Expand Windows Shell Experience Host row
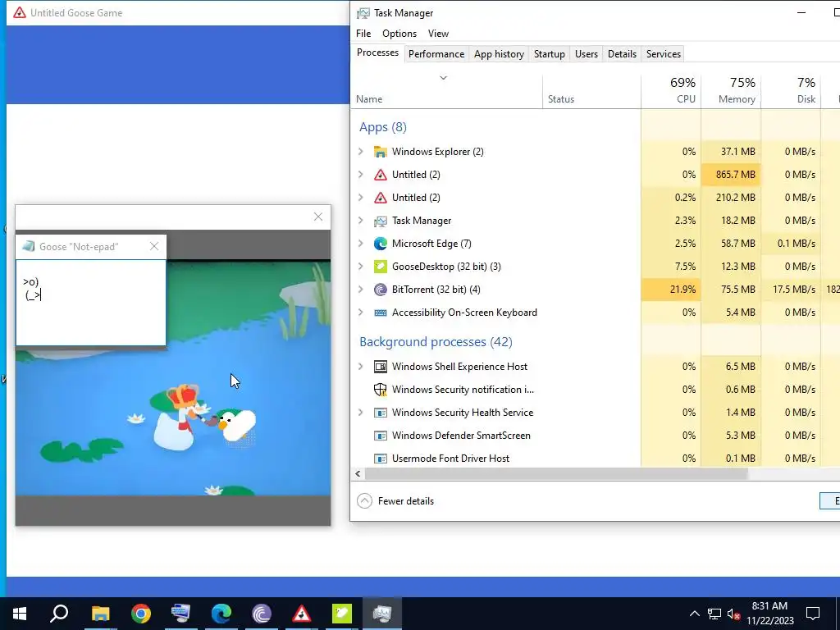The height and width of the screenshot is (630, 840). pyautogui.click(x=361, y=367)
